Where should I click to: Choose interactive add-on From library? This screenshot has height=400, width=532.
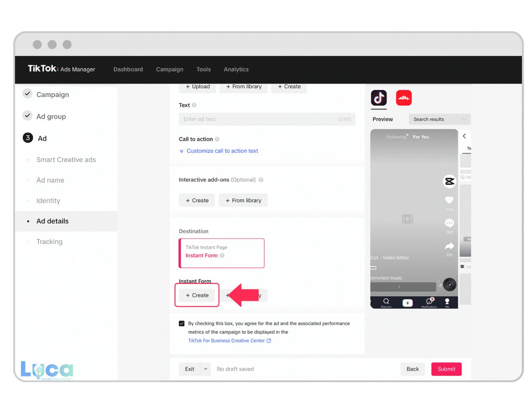click(243, 200)
